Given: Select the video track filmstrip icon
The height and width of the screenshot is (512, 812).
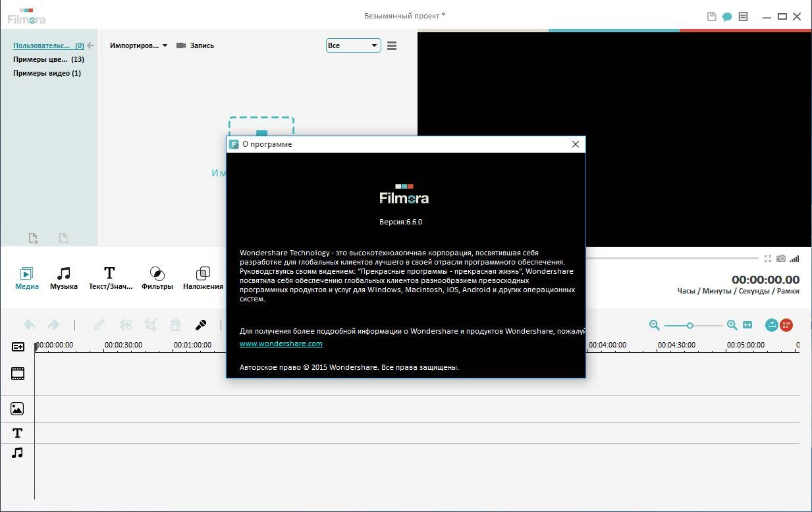Looking at the screenshot, I should click(18, 374).
